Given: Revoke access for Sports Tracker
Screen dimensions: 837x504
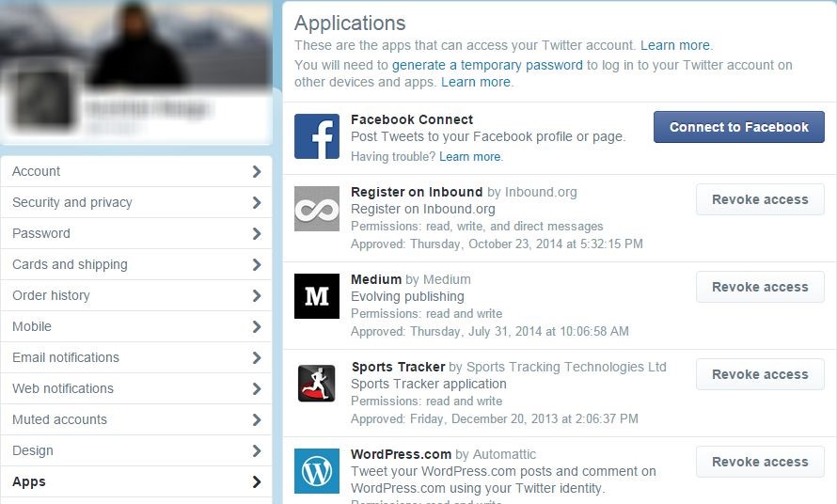Looking at the screenshot, I should pyautogui.click(x=760, y=374).
